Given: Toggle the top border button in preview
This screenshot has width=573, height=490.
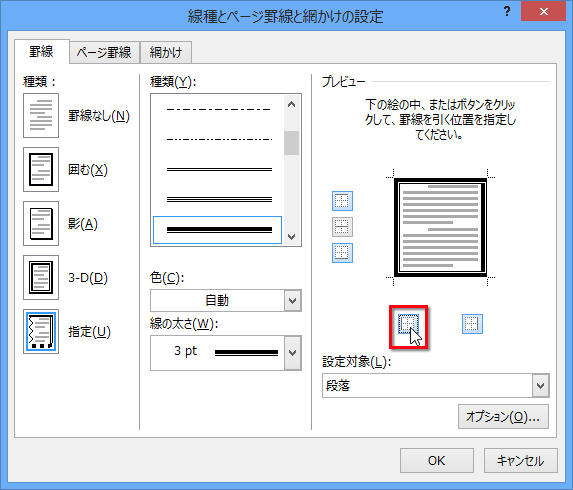Looking at the screenshot, I should [342, 201].
